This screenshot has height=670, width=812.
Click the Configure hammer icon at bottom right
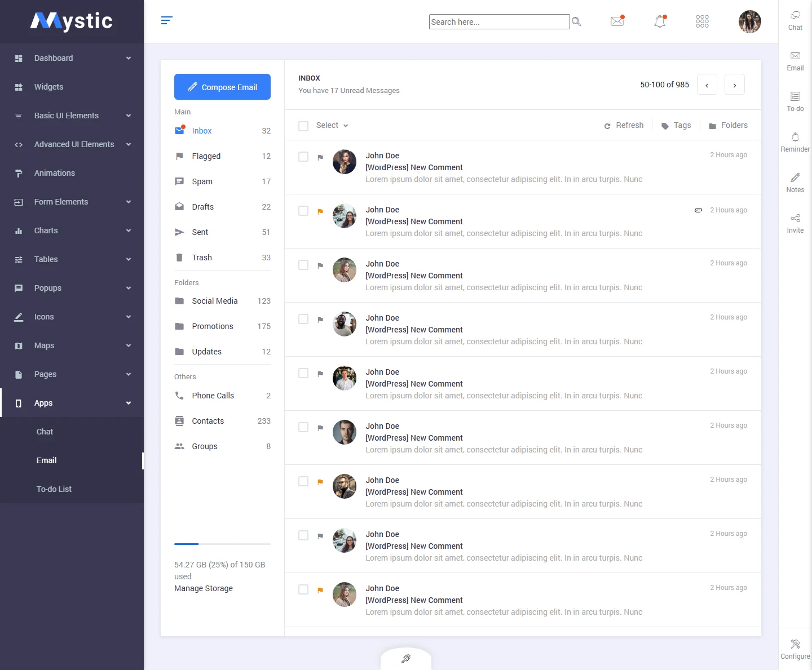click(795, 644)
